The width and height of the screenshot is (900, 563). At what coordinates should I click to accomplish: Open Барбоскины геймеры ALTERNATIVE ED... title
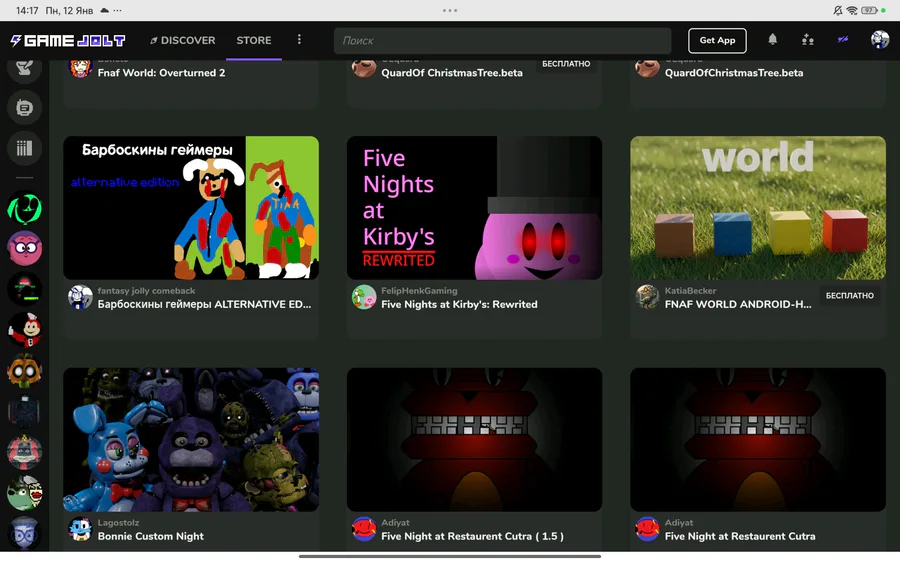(204, 304)
